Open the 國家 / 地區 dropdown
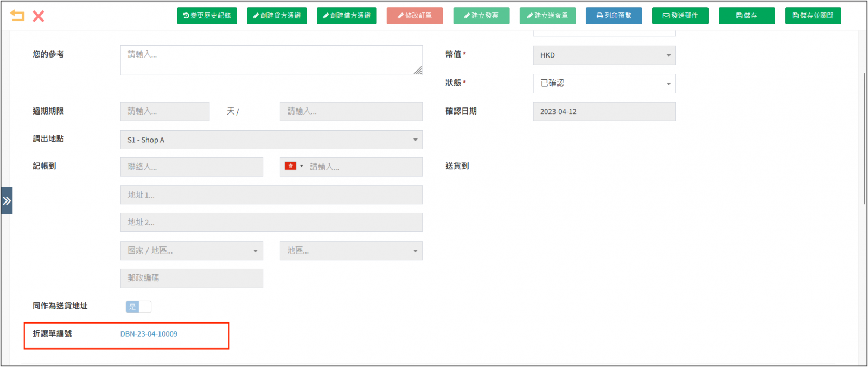This screenshot has width=868, height=367. tap(192, 251)
